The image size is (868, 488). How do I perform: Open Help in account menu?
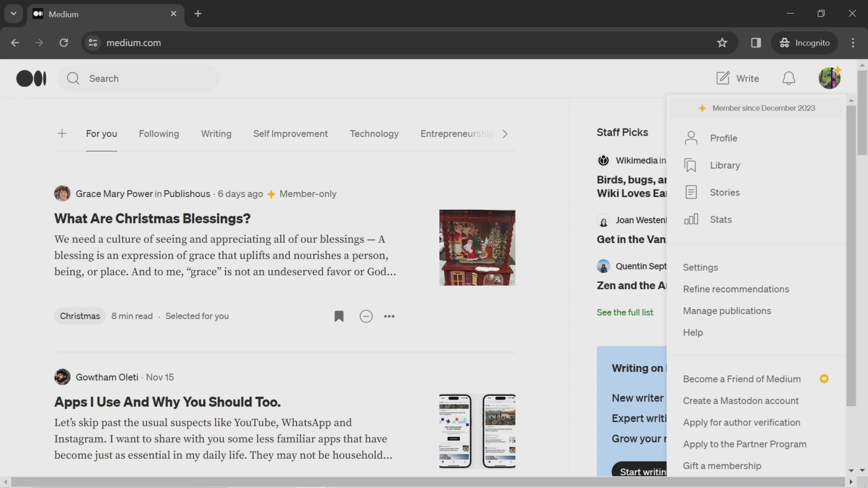pyautogui.click(x=693, y=332)
